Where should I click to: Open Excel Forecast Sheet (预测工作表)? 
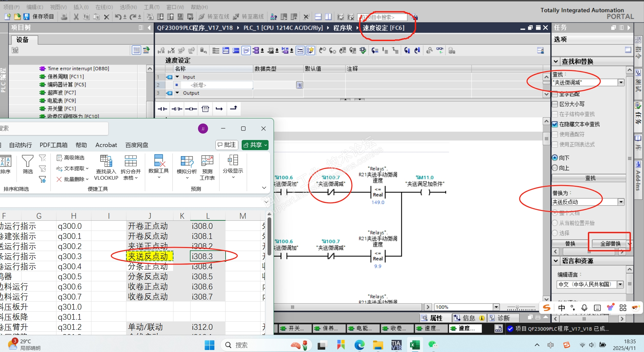207,168
